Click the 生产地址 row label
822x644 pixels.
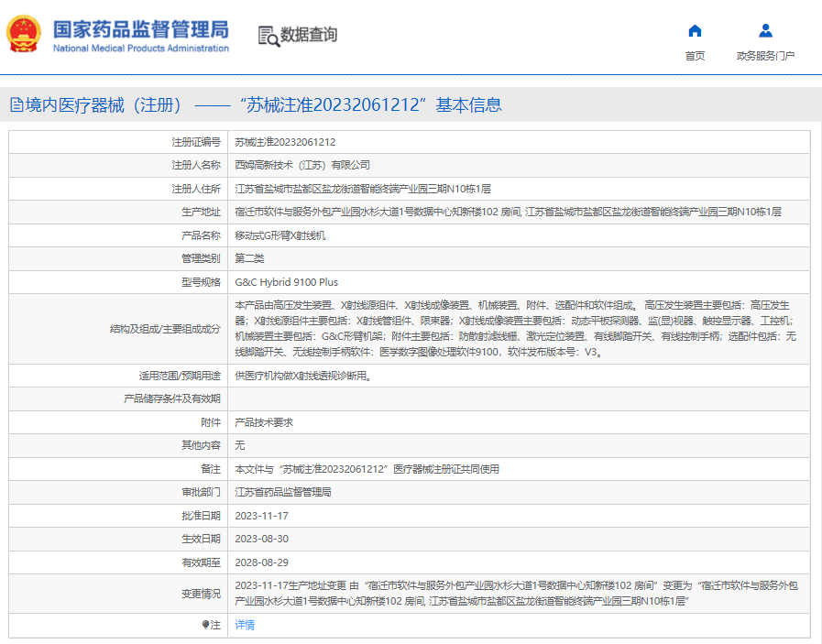(201, 212)
